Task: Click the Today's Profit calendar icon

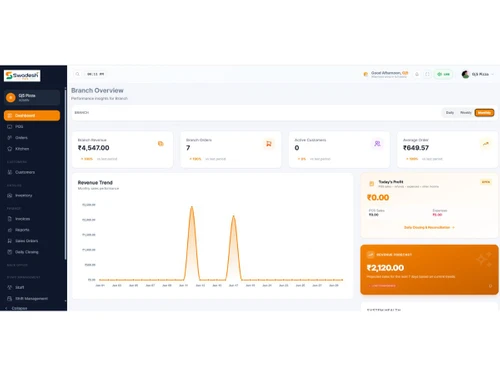Action: pyautogui.click(x=372, y=184)
